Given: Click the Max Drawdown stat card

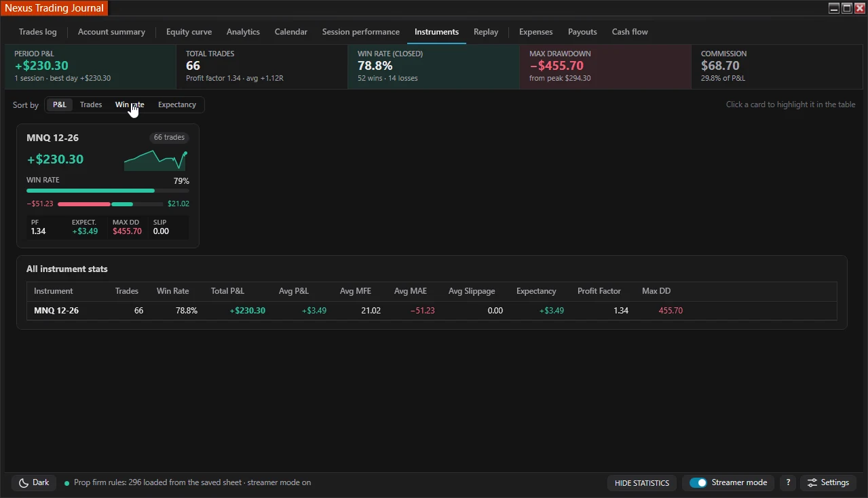Looking at the screenshot, I should click(605, 66).
